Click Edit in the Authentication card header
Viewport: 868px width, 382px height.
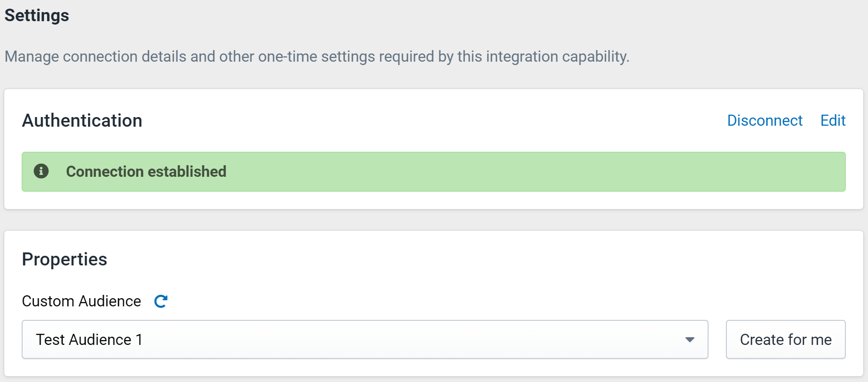pos(833,120)
